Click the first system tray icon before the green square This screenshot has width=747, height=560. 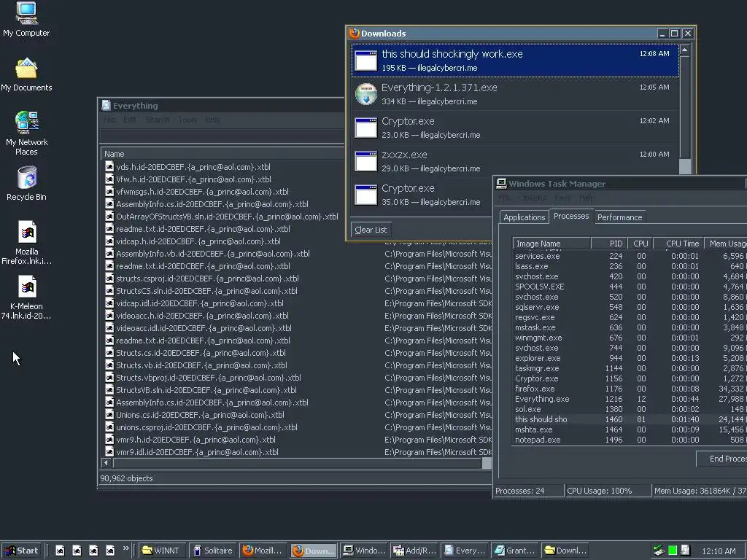[659, 551]
